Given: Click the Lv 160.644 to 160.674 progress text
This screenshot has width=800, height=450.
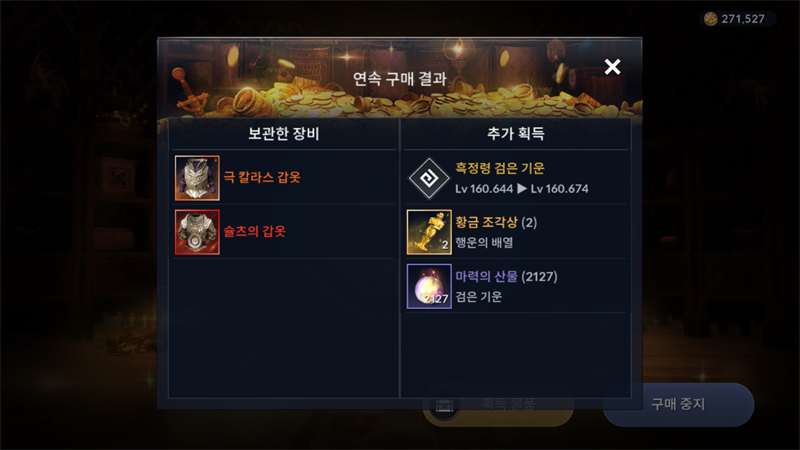Looking at the screenshot, I should pyautogui.click(x=521, y=189).
